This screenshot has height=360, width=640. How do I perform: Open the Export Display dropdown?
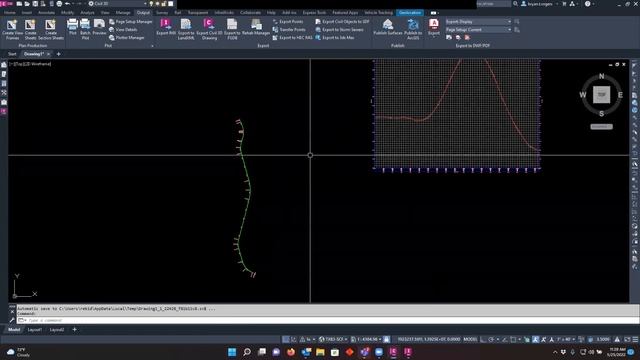[478, 22]
